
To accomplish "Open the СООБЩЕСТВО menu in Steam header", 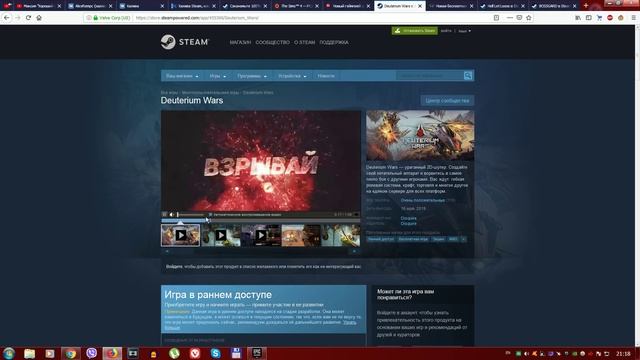I will (272, 42).
